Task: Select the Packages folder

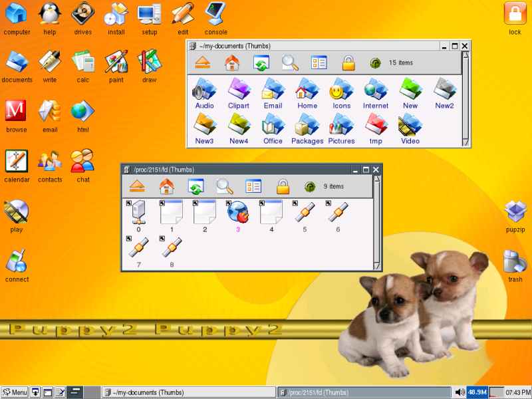Action: (x=307, y=128)
